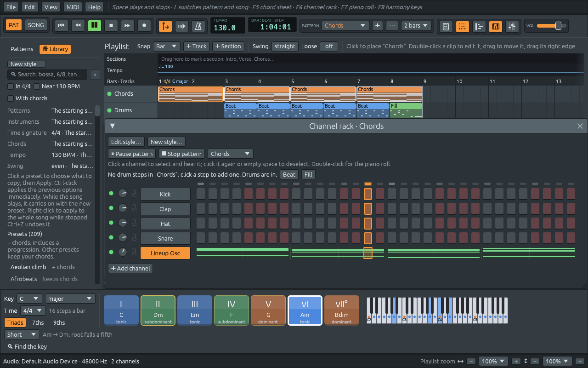Click the Edit style… button
The image size is (588, 368).
coord(126,142)
